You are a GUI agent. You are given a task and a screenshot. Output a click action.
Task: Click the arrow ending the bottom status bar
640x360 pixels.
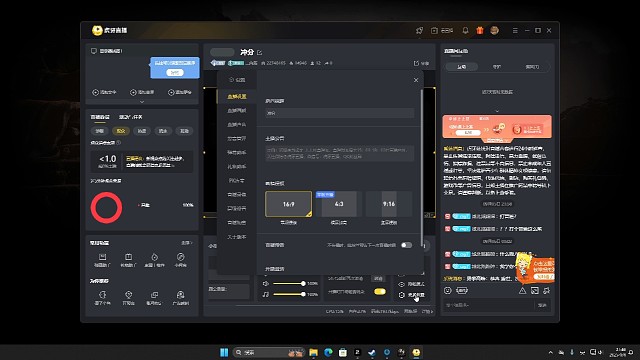[432, 311]
